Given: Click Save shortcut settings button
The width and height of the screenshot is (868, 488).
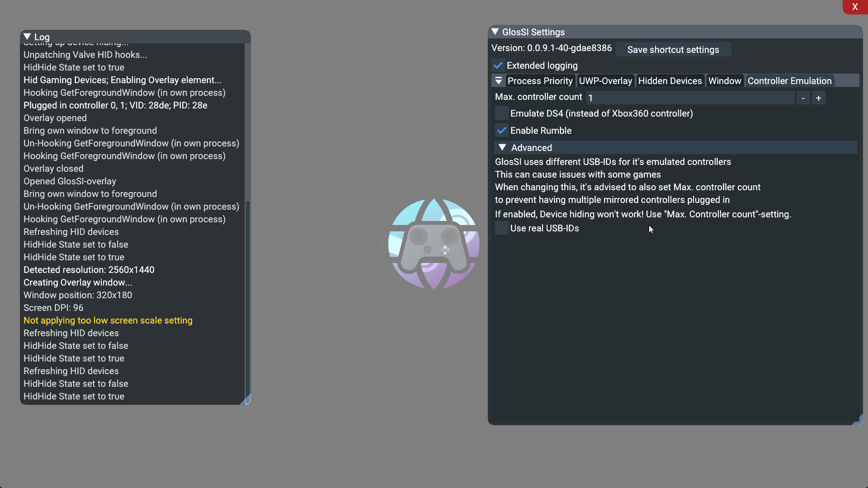Looking at the screenshot, I should pyautogui.click(x=673, y=49).
